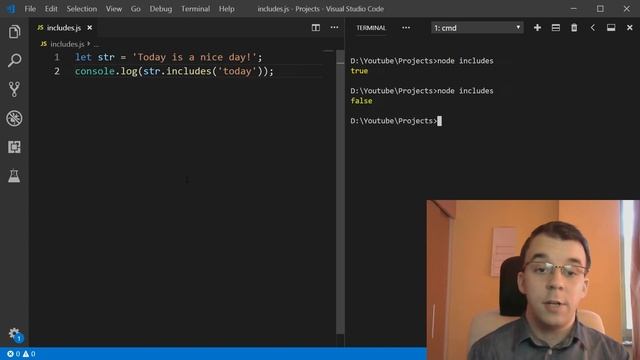Screen dimensions: 640x360
Task: Click the webcam video overlay
Action: click(x=533, y=280)
